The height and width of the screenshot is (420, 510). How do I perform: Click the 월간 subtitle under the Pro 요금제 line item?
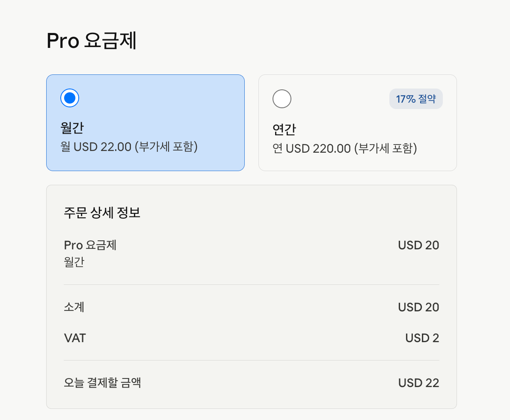pos(74,262)
